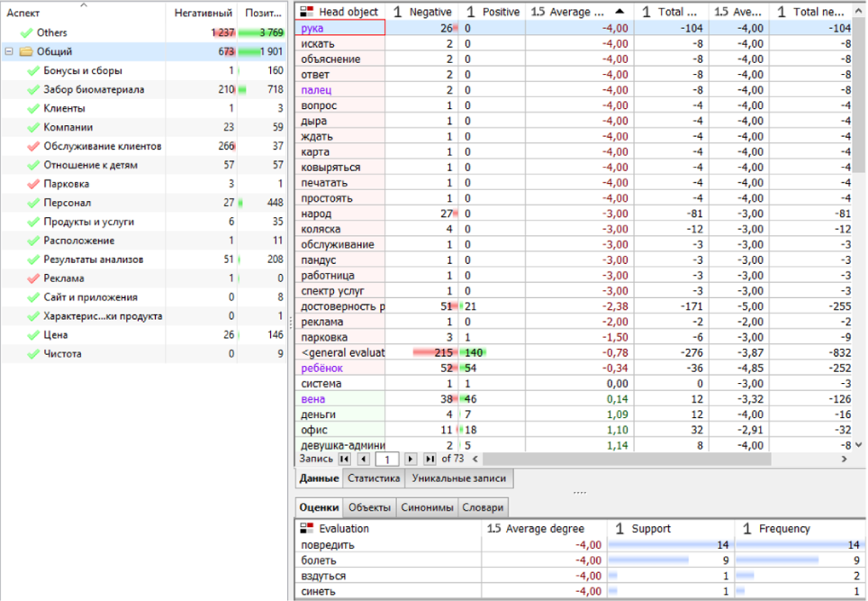Click next record arrow button

point(411,460)
